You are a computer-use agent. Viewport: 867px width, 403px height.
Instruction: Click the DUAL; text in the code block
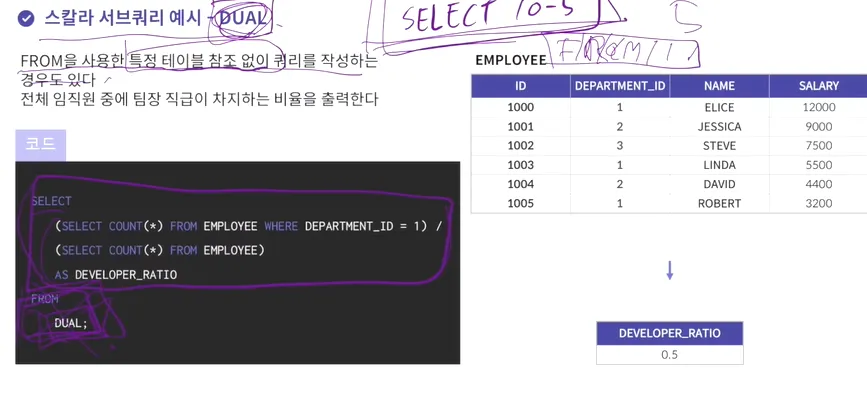(71, 323)
